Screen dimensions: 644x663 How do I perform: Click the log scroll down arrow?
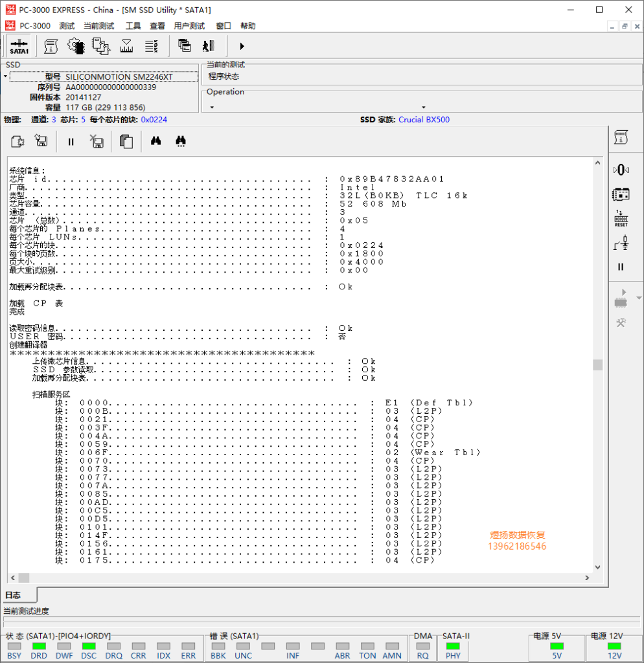click(x=597, y=567)
